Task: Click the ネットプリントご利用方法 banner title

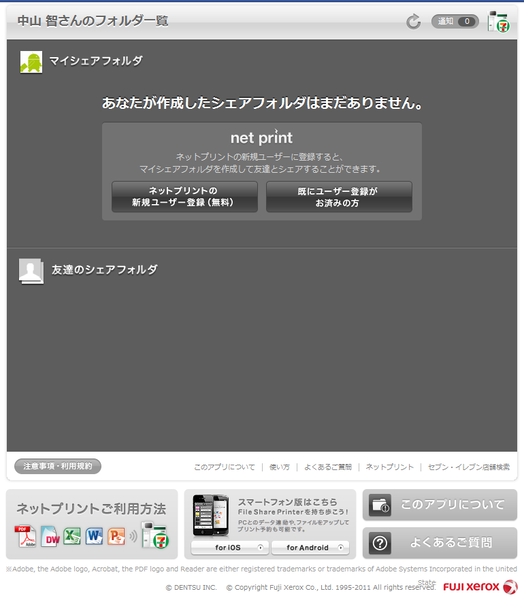Action: click(91, 509)
